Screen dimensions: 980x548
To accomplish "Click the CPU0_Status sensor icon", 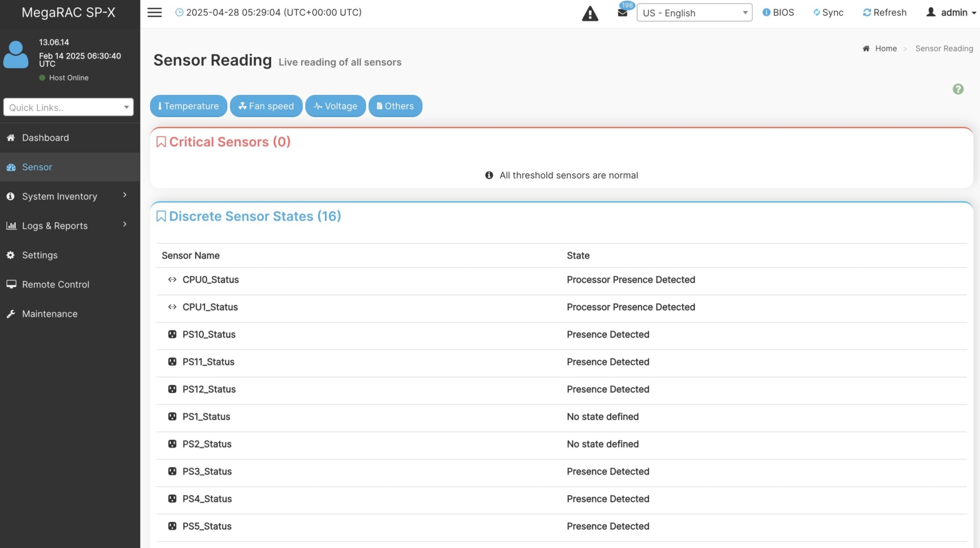I will click(x=172, y=280).
